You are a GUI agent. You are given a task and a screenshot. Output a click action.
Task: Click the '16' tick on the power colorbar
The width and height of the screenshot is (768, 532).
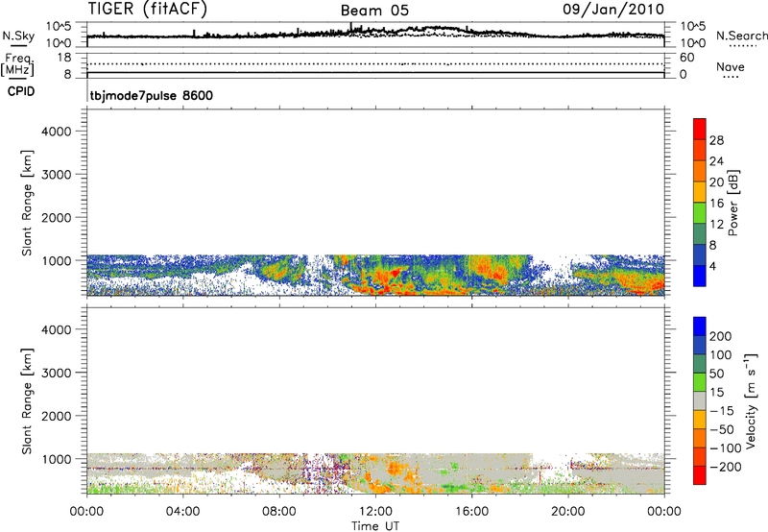tap(716, 203)
